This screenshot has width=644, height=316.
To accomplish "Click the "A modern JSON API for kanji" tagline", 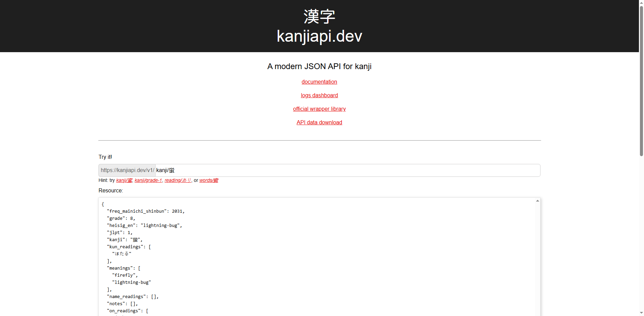I will (x=319, y=66).
